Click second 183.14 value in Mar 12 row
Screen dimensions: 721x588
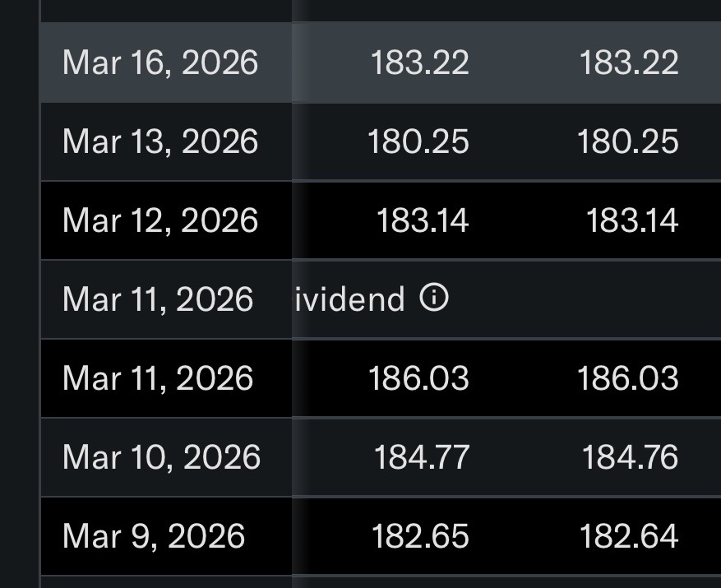click(x=631, y=221)
